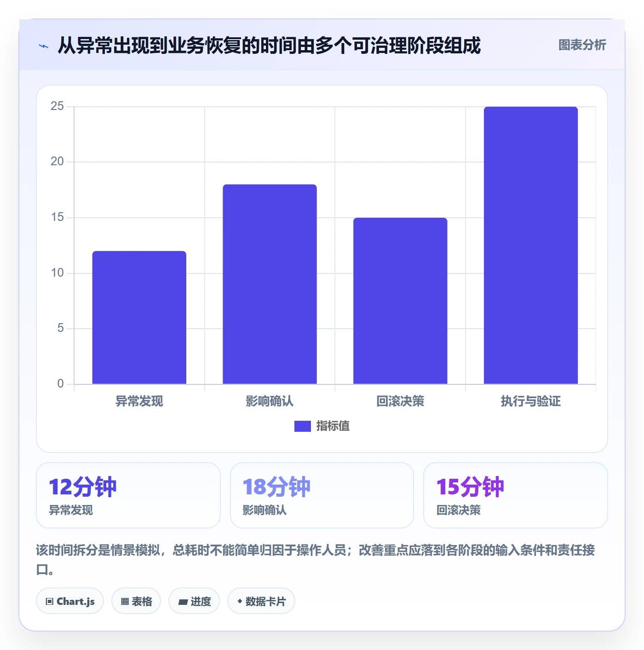Select the 异常发现 bar in the chart
This screenshot has height=650, width=644.
click(x=139, y=317)
